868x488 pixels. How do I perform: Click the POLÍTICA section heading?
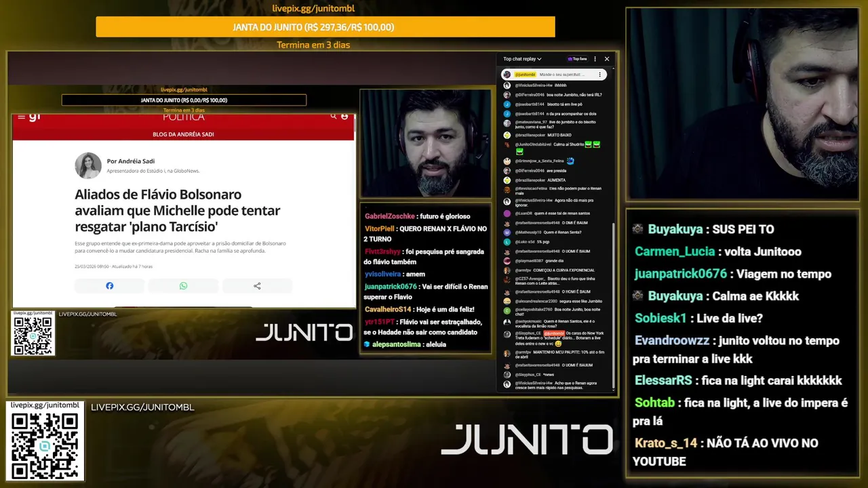pyautogui.click(x=183, y=117)
